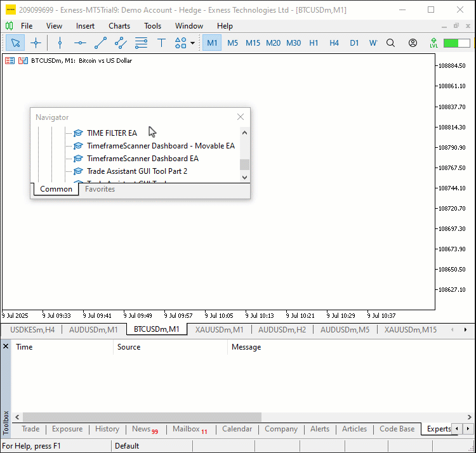
Task: Select the trendline drawing tool
Action: (100, 43)
